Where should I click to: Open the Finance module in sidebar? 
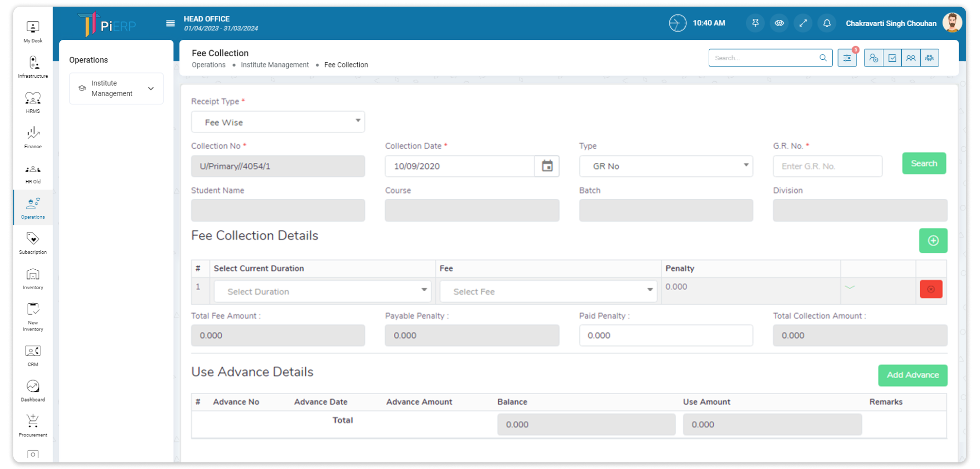(x=33, y=137)
